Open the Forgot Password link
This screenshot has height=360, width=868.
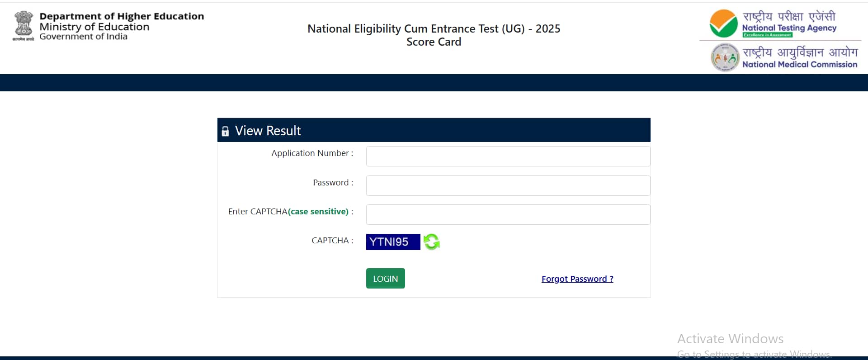[x=577, y=279]
